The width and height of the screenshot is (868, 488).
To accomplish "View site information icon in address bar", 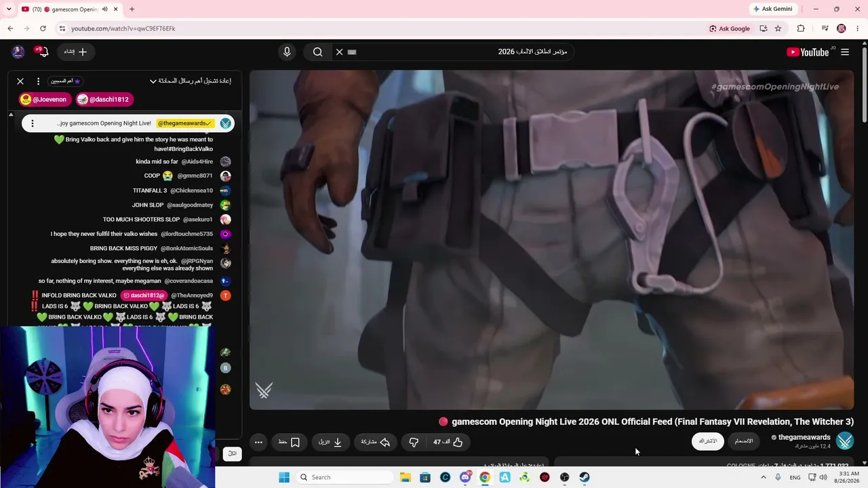I will point(62,28).
